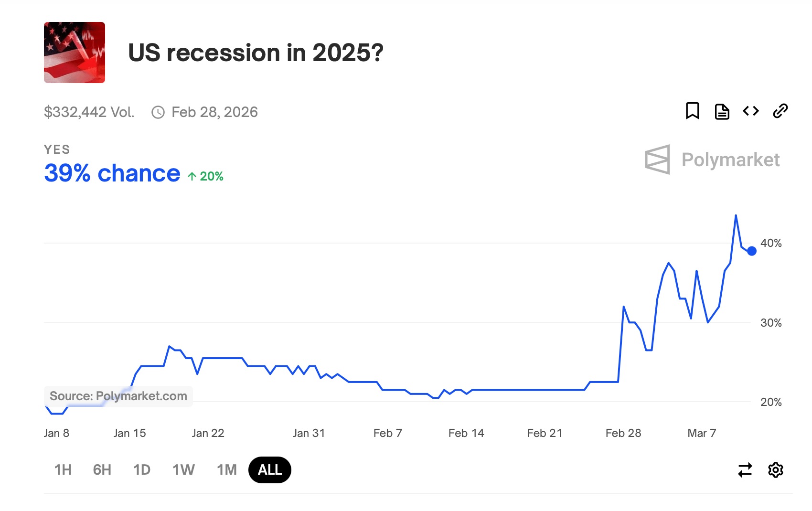Image resolution: width=812 pixels, height=511 pixels.
Task: Click the US recession market thumbnail image
Action: 74,53
